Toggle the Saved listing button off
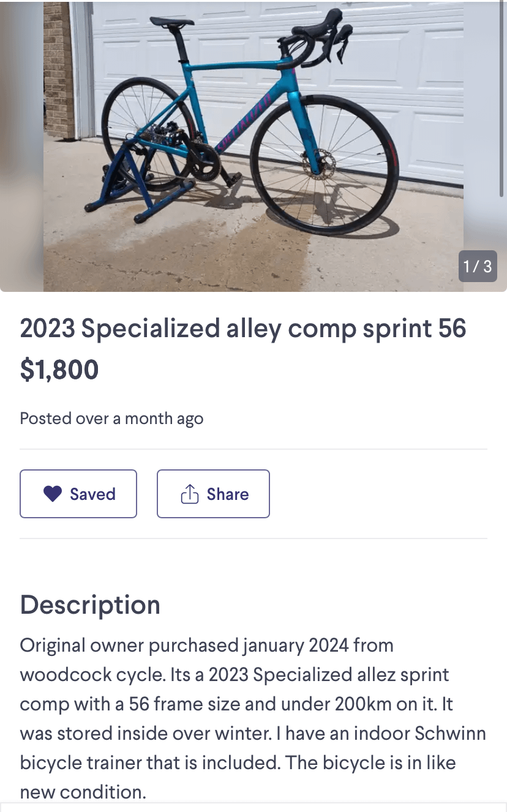507x812 pixels. (78, 494)
